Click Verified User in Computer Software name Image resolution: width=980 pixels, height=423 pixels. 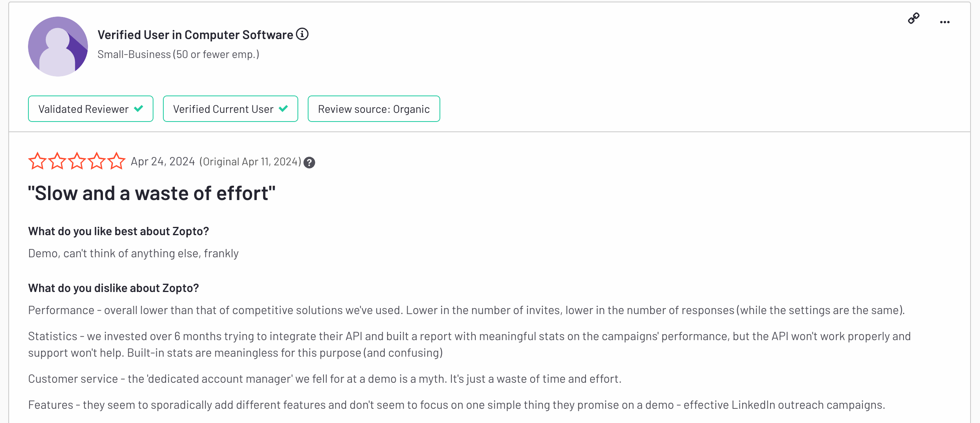point(195,35)
